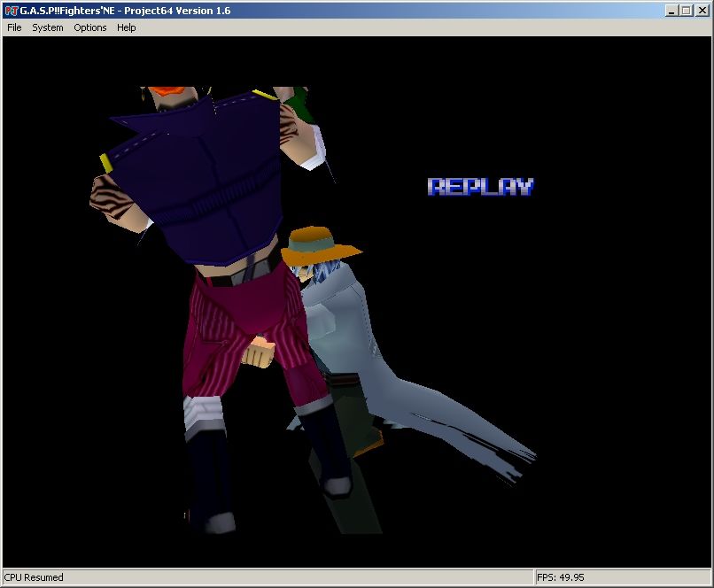714x588 pixels.
Task: Close the Project64 window
Action: tap(702, 11)
